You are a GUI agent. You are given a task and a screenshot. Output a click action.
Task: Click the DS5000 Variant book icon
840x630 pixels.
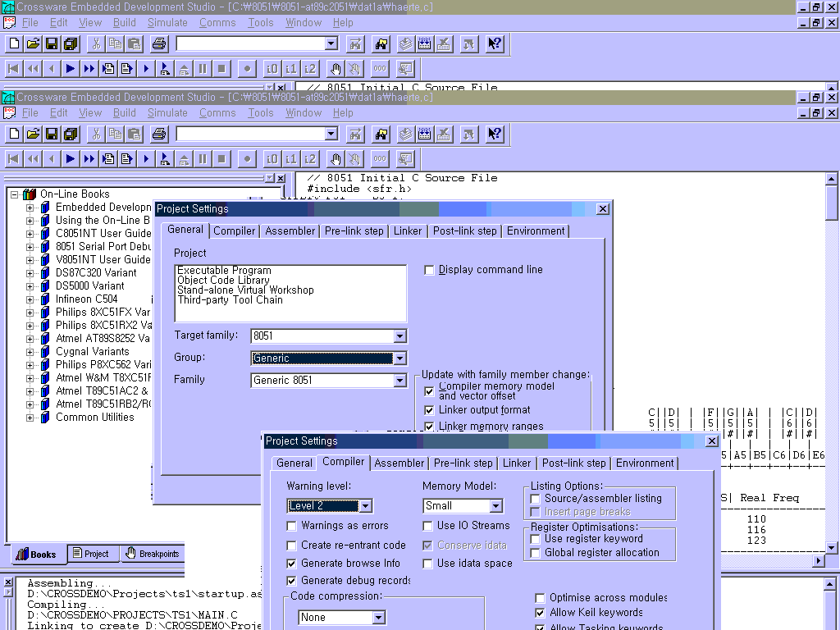coord(45,286)
